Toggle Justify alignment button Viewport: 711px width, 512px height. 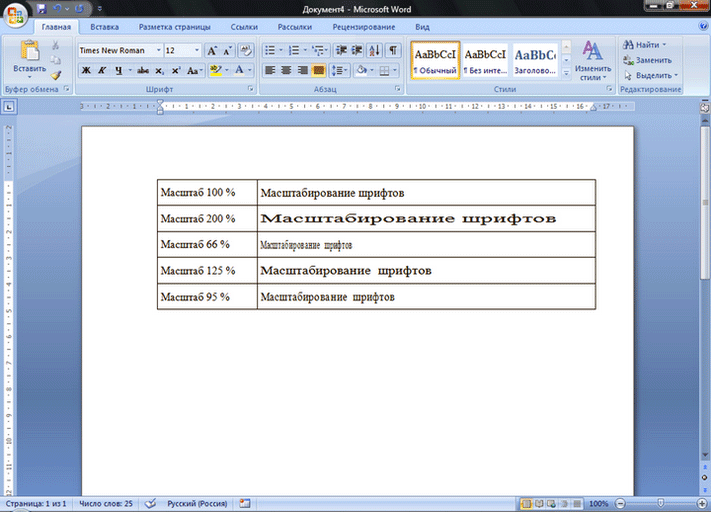pos(318,70)
